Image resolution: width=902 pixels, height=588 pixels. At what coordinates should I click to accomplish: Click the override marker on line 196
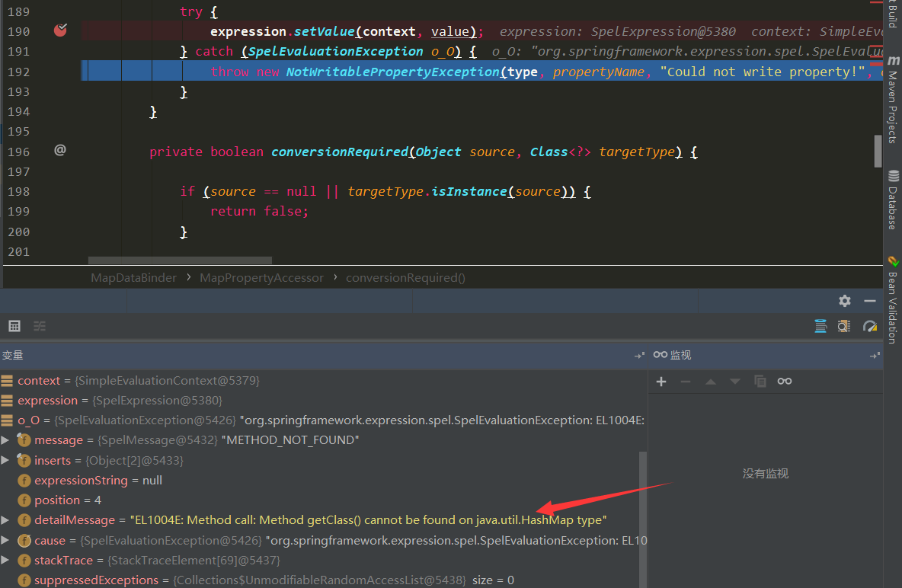coord(60,150)
